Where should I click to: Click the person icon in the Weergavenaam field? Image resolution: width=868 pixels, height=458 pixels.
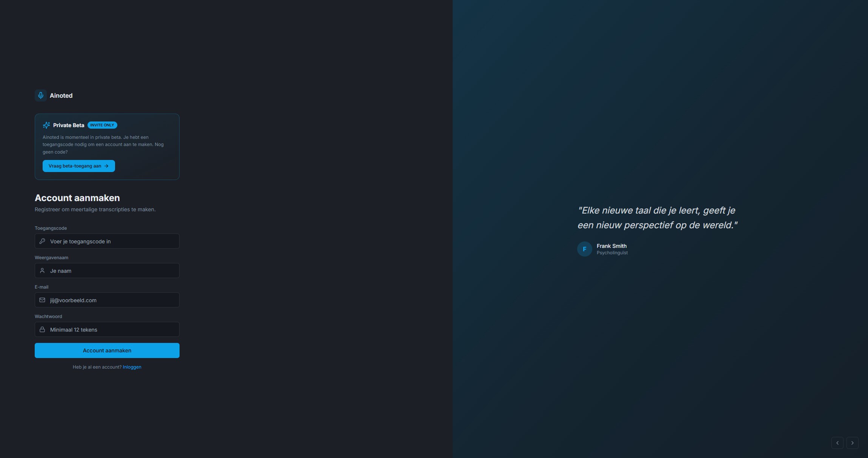tap(42, 270)
